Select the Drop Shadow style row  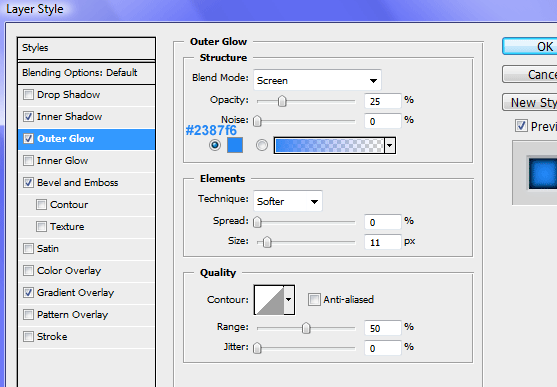coord(86,95)
